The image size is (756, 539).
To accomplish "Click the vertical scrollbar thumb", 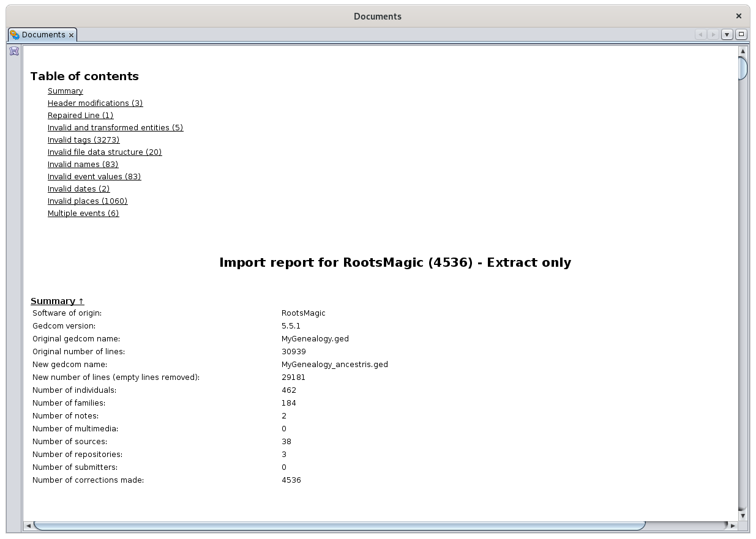I will (x=743, y=68).
